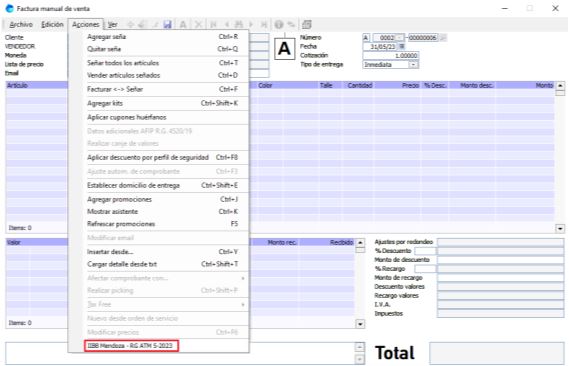Click the letter A toolbar icon
569x366 pixels.
[183, 25]
